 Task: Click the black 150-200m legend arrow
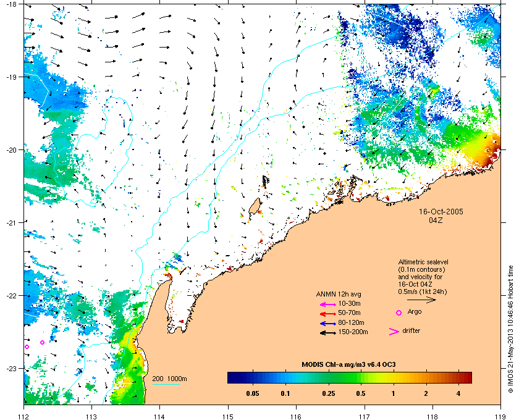(x=328, y=333)
